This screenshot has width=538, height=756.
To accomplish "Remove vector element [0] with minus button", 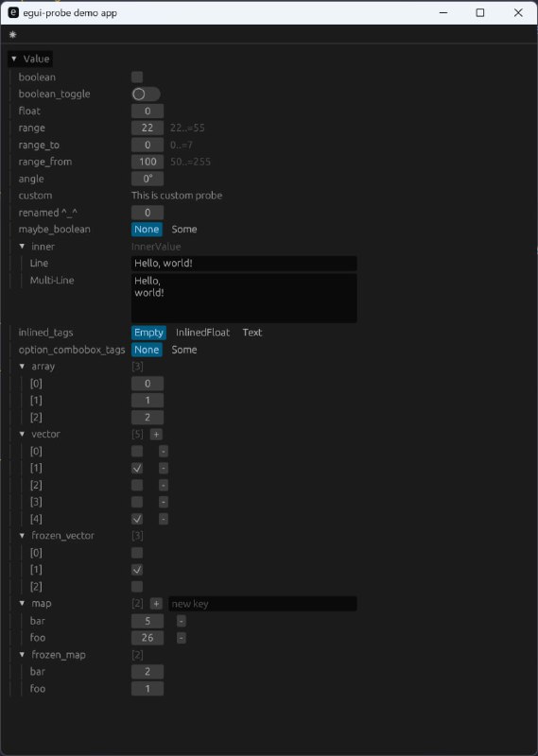I will point(163,452).
